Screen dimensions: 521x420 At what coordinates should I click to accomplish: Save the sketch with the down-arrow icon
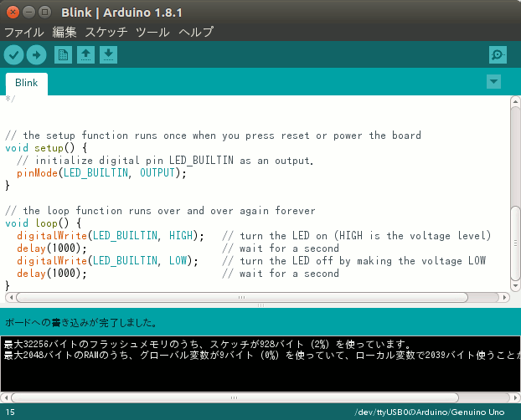[108, 54]
